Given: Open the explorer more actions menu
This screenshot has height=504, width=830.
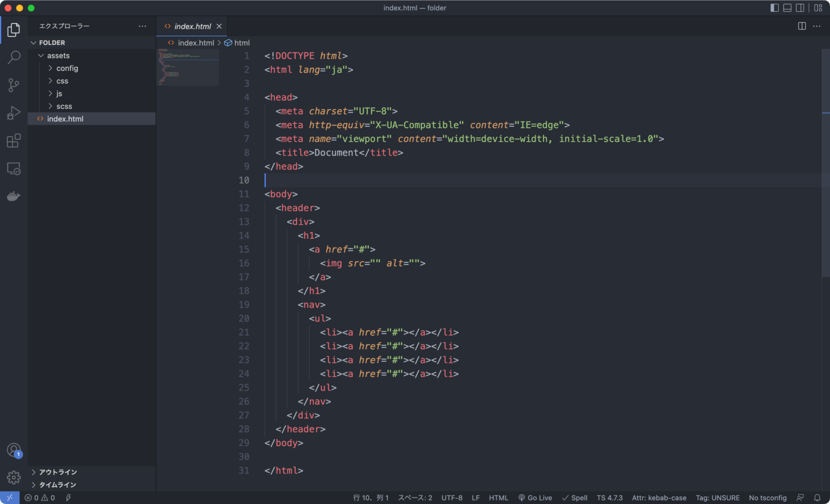Looking at the screenshot, I should click(142, 26).
